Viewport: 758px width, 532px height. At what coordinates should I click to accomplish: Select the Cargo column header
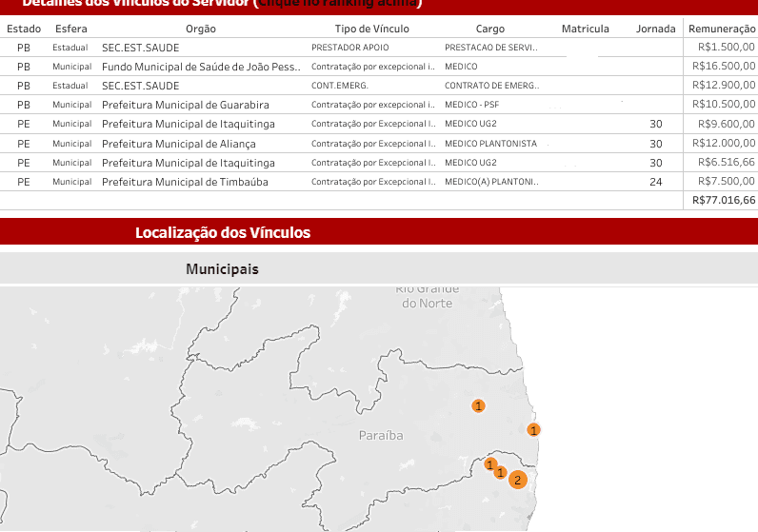click(x=490, y=29)
